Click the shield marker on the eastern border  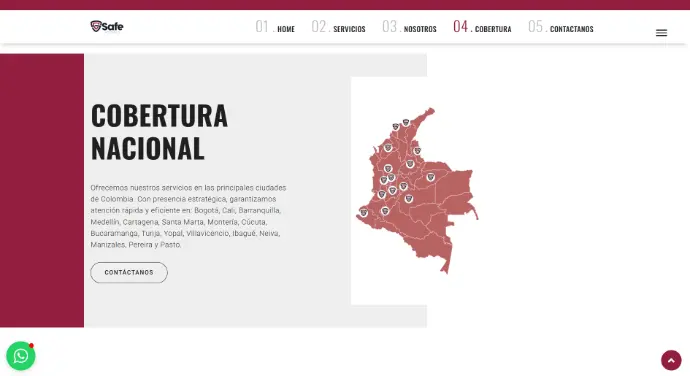417,151
